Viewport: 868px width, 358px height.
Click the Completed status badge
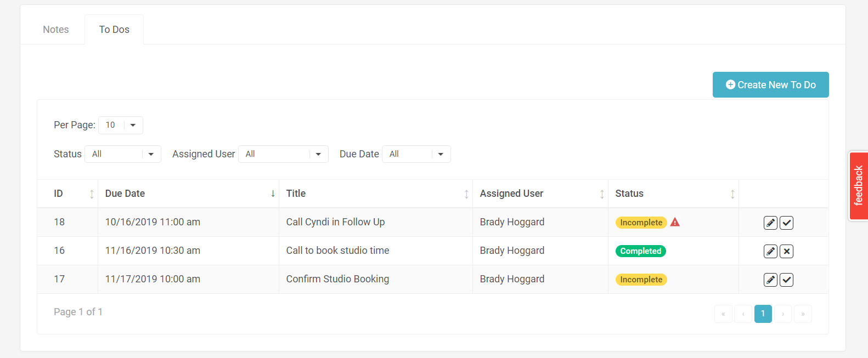(x=641, y=251)
